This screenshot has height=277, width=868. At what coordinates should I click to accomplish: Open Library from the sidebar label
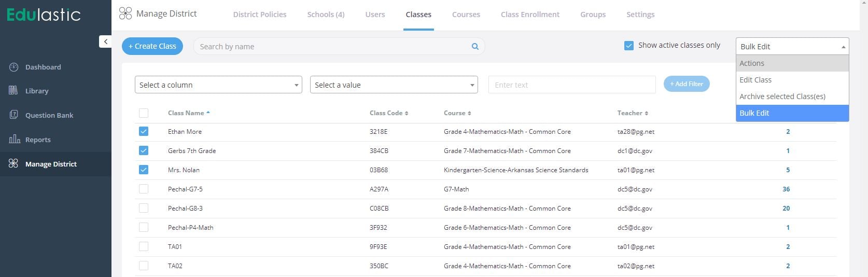(37, 91)
